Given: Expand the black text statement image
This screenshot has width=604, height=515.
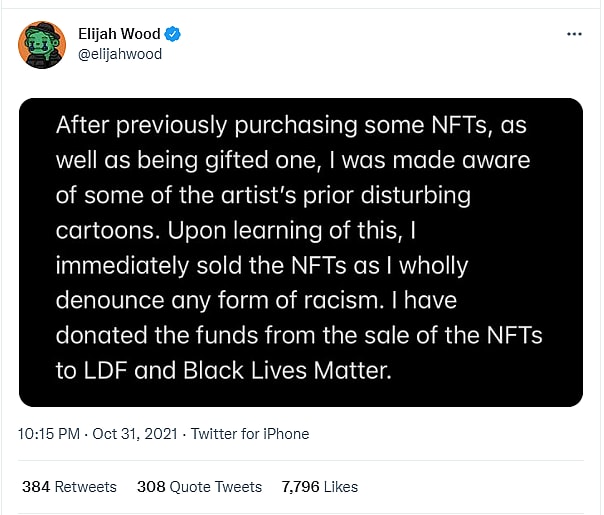Looking at the screenshot, I should click(x=300, y=252).
